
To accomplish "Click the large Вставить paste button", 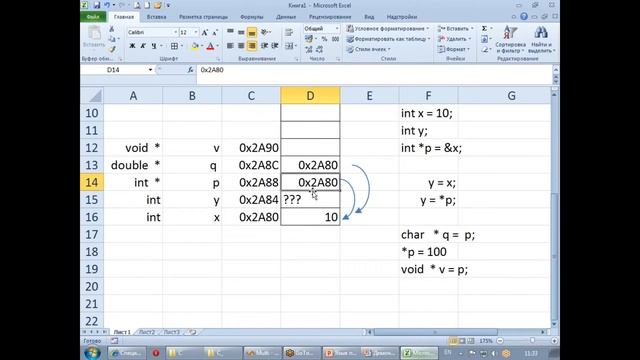I will (94, 38).
